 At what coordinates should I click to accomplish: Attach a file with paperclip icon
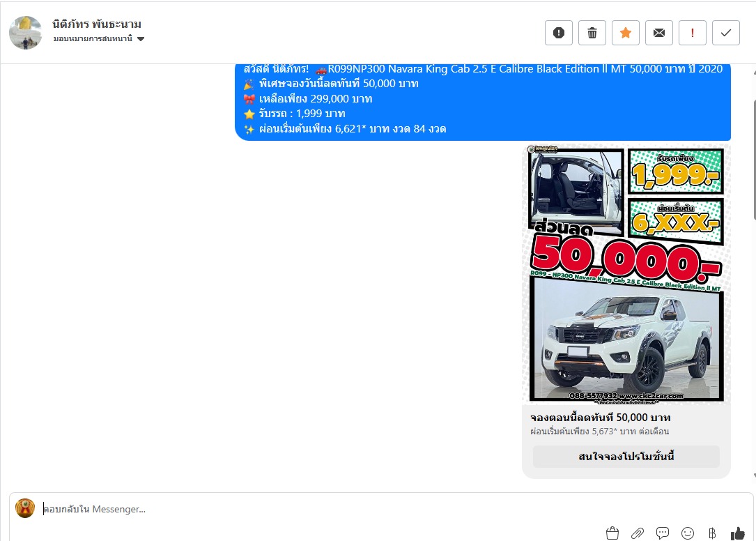click(638, 533)
